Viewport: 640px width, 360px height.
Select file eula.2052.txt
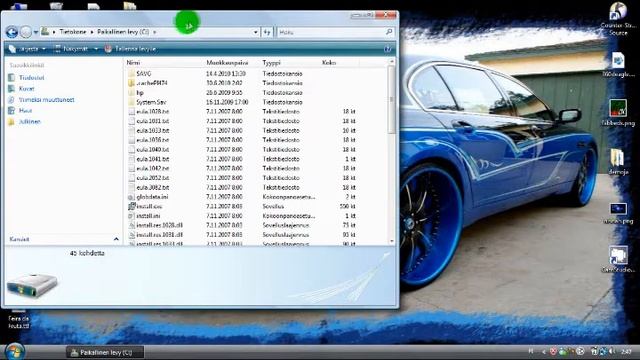pos(153,178)
